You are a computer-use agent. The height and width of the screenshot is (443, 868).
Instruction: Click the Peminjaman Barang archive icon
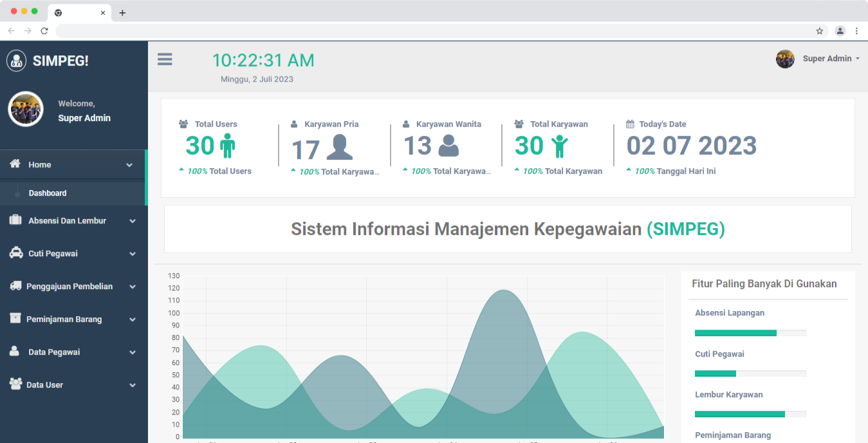(15, 319)
